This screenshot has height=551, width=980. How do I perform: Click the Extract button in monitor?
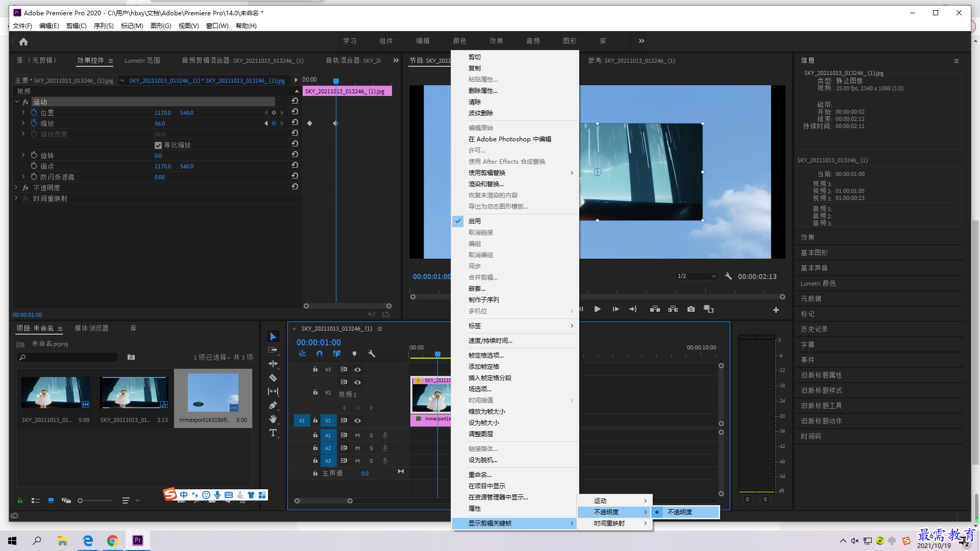click(x=673, y=309)
